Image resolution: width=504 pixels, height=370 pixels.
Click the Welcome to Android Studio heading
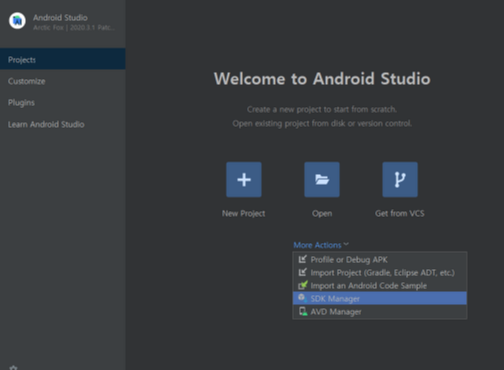[322, 79]
